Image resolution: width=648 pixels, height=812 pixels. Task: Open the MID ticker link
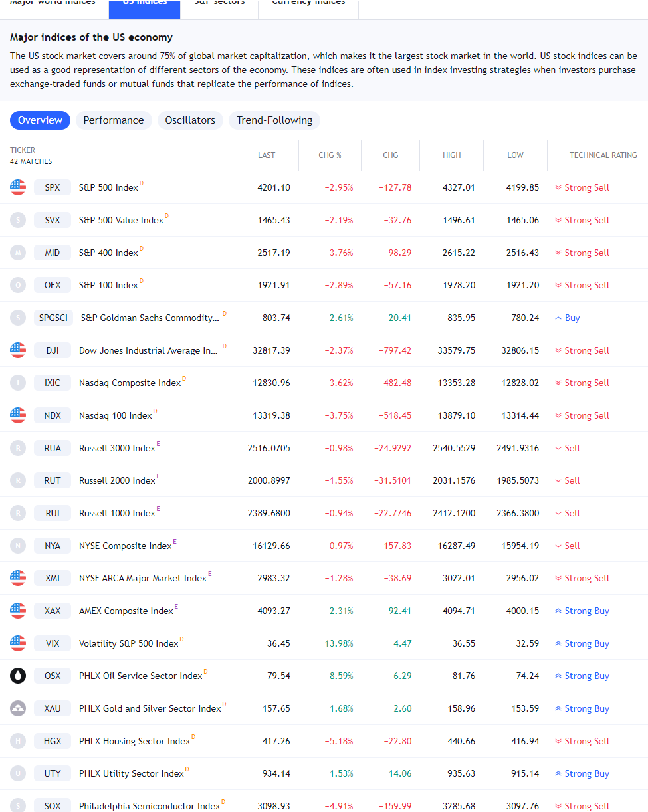[53, 253]
